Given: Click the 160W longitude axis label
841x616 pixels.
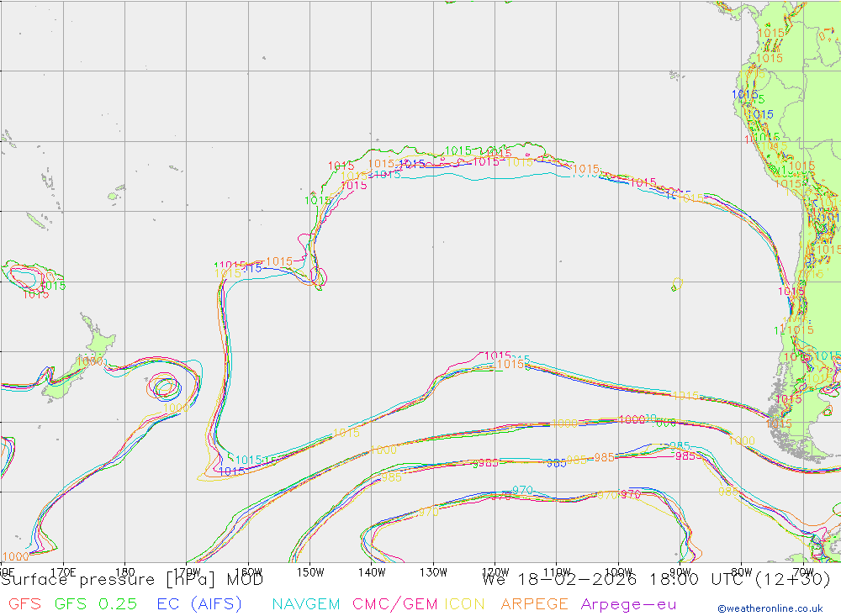Looking at the screenshot, I should click(248, 571).
